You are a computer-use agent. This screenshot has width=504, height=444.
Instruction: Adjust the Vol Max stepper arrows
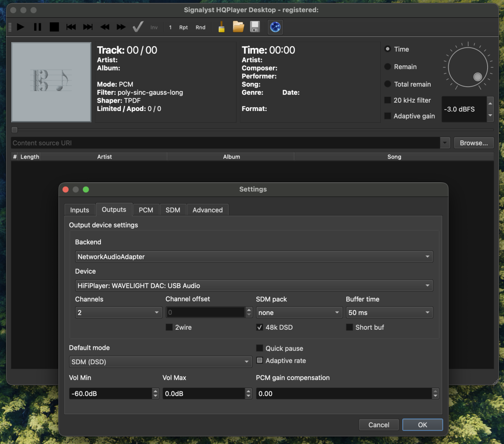click(x=248, y=393)
